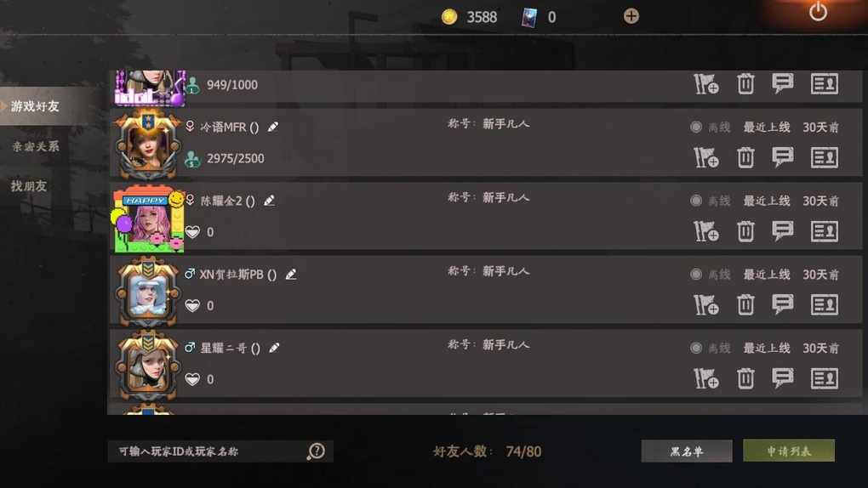Open chat with XN贺拉斯PB

782,304
